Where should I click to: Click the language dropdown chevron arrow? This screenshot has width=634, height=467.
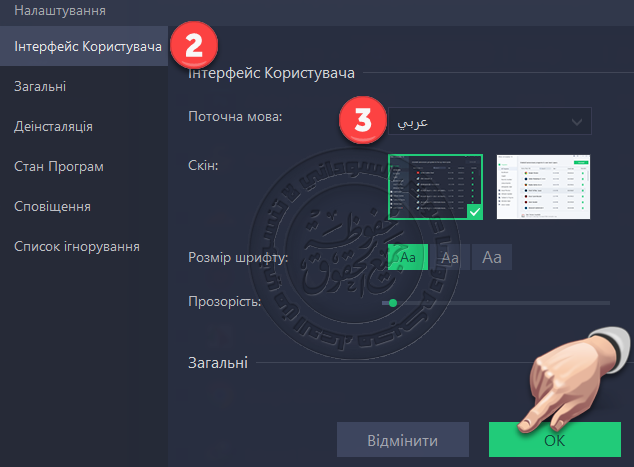point(577,122)
